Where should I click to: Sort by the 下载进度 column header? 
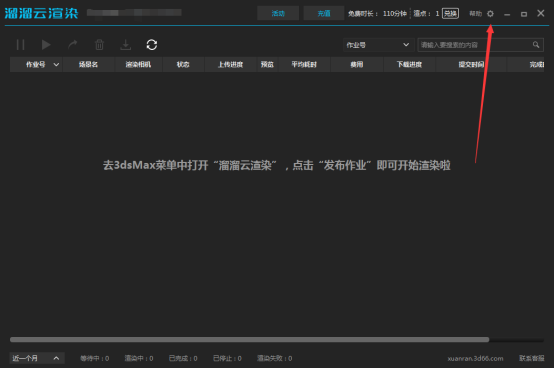(409, 64)
